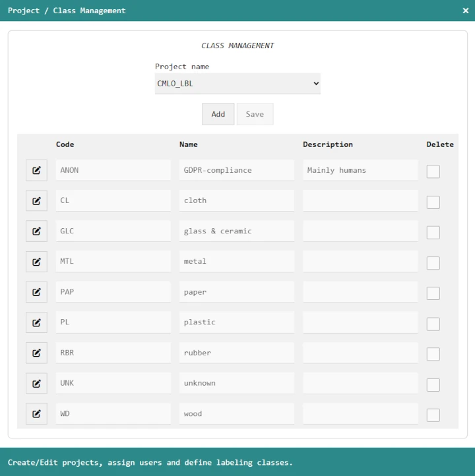Click the edit icon for PAP row
This screenshot has height=476, width=475.
coord(36,292)
